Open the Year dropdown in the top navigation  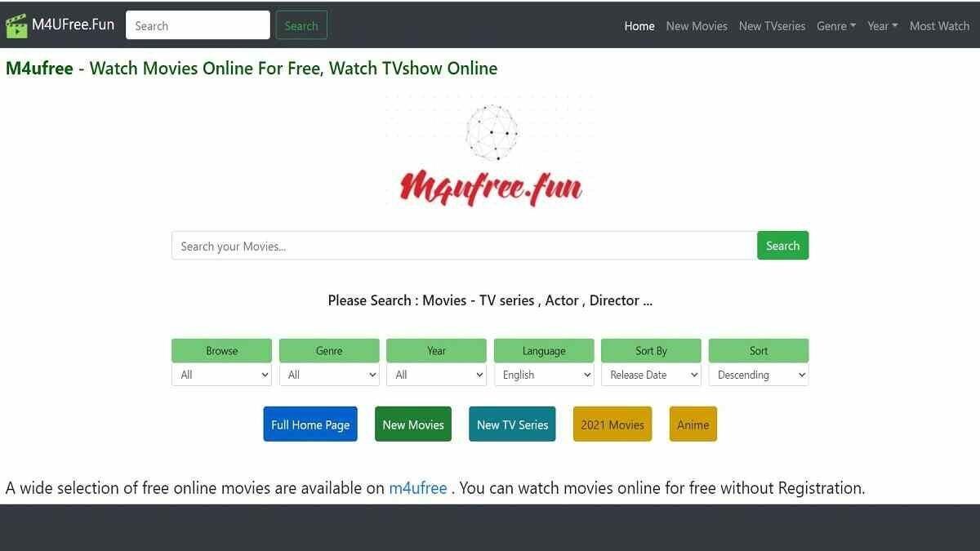pyautogui.click(x=881, y=25)
